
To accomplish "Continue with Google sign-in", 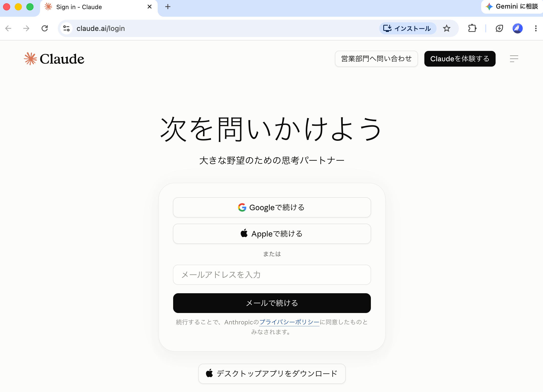I will 272,207.
